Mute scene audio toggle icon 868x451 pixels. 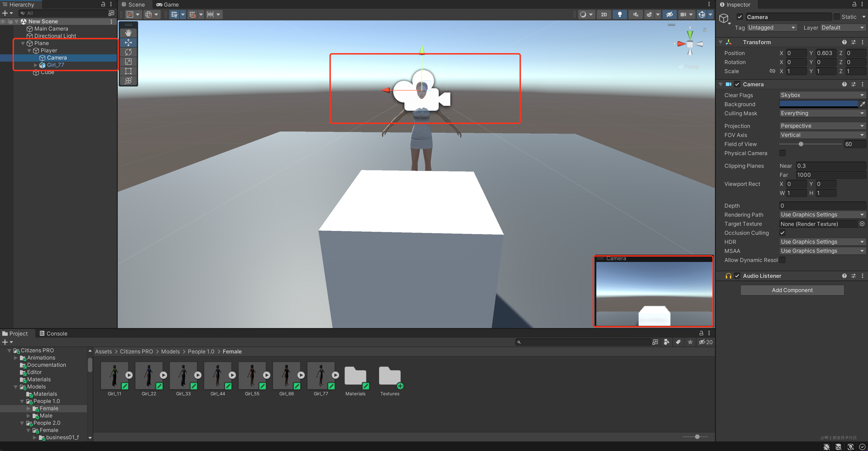(x=635, y=14)
